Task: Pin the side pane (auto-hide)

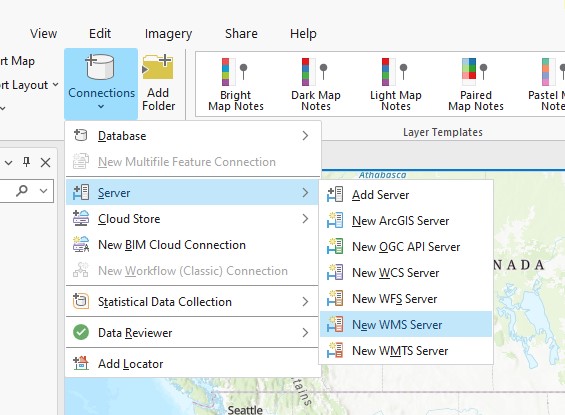Action: 26,162
